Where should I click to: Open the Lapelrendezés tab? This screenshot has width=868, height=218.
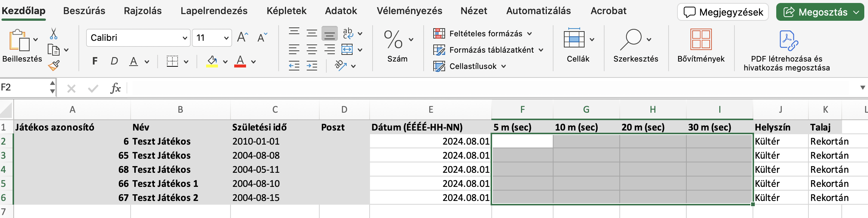click(214, 11)
